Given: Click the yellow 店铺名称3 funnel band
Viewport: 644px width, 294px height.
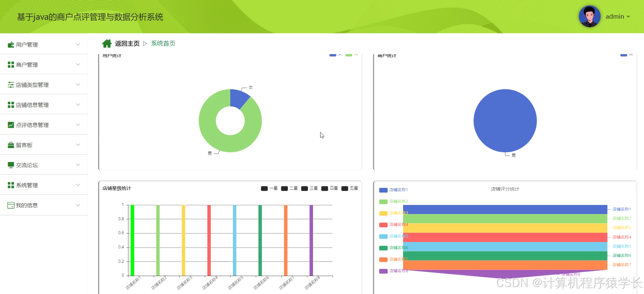Looking at the screenshot, I should pyautogui.click(x=505, y=228).
